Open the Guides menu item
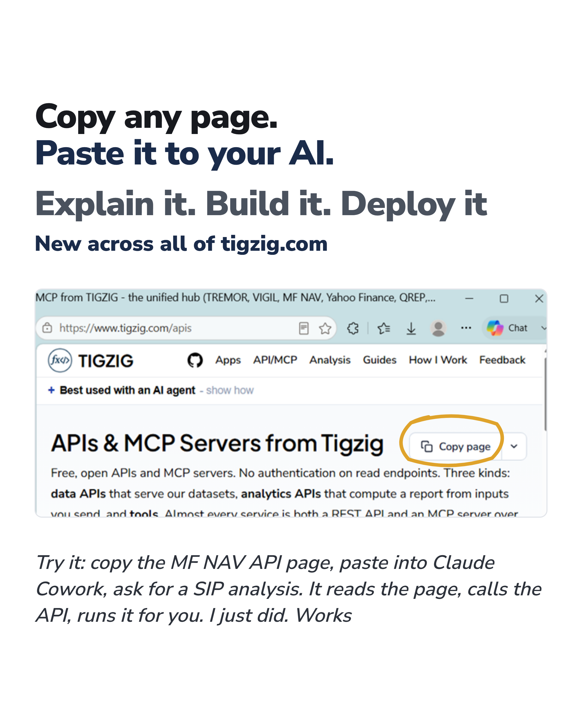Screen dimensions: 582x728 coord(380,360)
